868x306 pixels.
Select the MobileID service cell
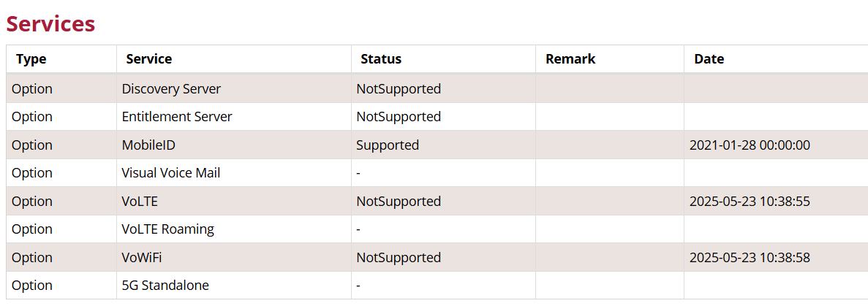(148, 145)
